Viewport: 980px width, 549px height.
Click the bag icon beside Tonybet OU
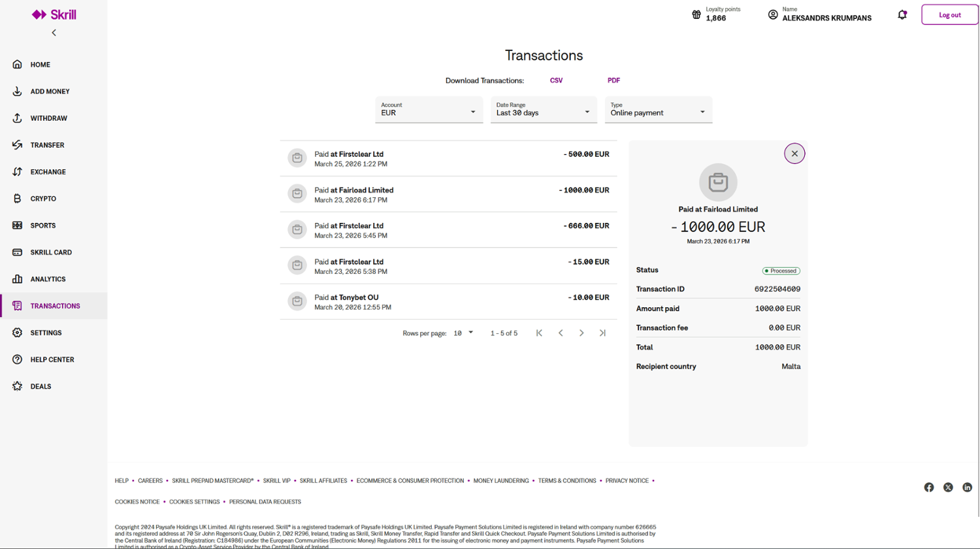(x=297, y=301)
